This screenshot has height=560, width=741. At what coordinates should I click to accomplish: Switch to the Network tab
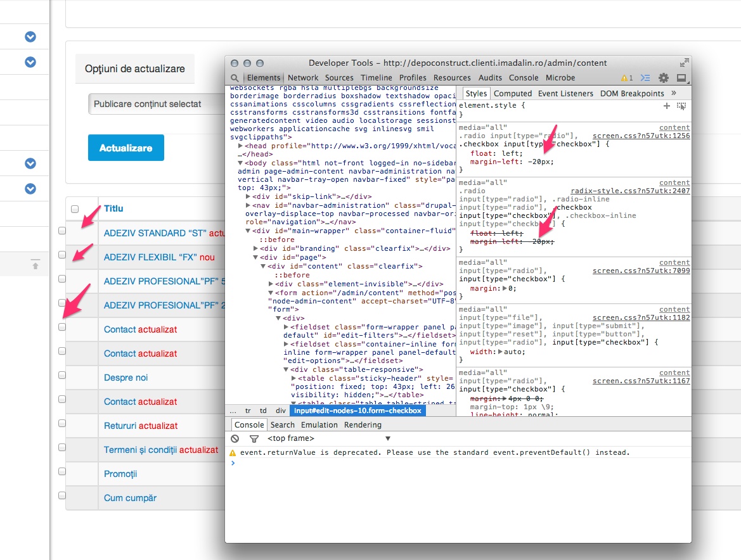tap(303, 77)
